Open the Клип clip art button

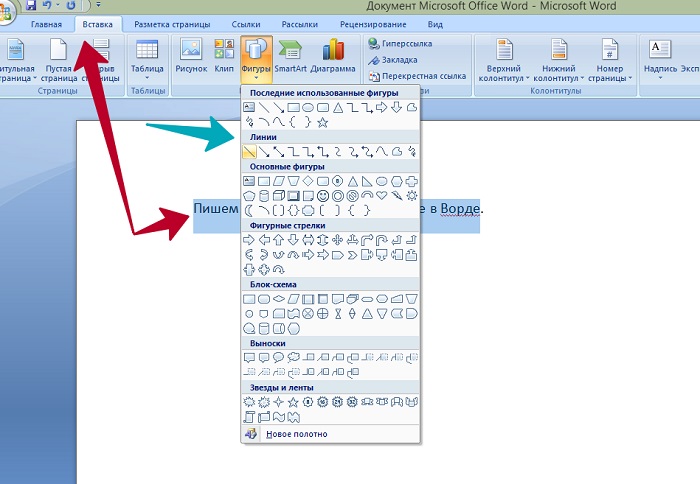pyautogui.click(x=224, y=56)
